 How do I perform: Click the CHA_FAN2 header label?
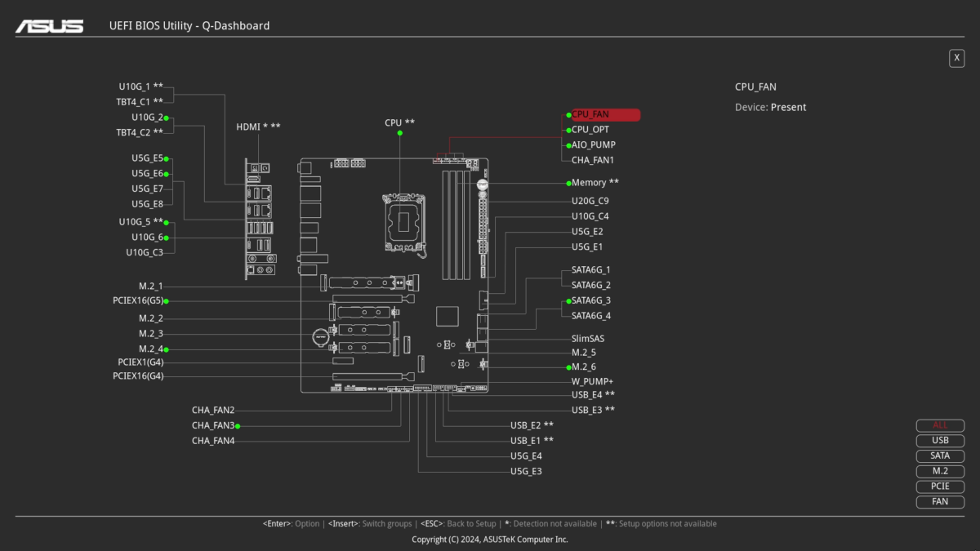(212, 410)
